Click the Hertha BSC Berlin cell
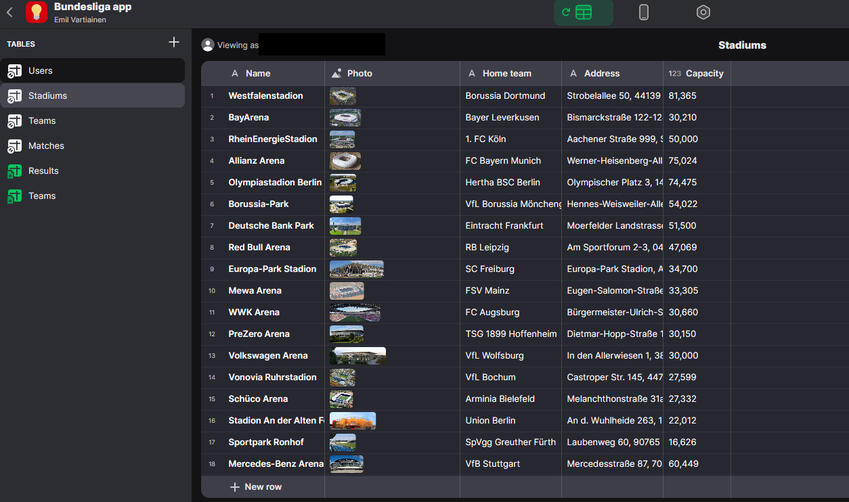Image resolution: width=849 pixels, height=502 pixels. 511,182
